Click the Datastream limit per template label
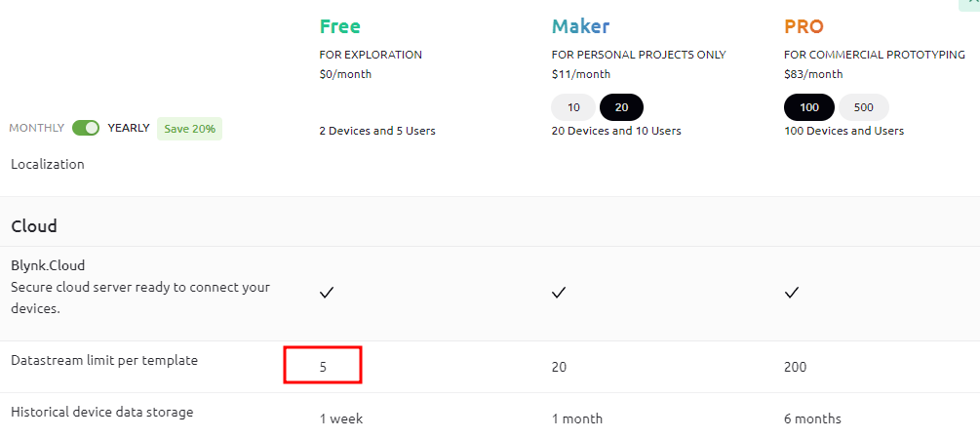This screenshot has height=438, width=980. tap(104, 360)
